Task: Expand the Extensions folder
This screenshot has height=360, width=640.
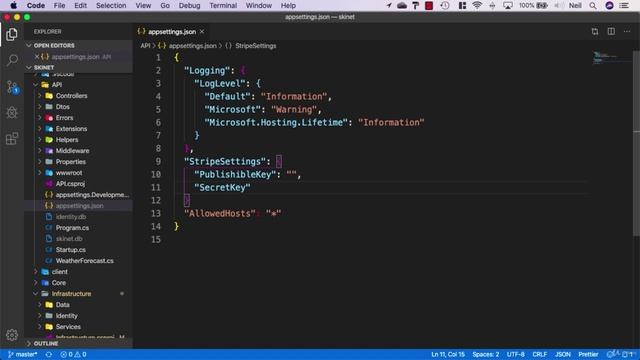Action: pos(71,129)
